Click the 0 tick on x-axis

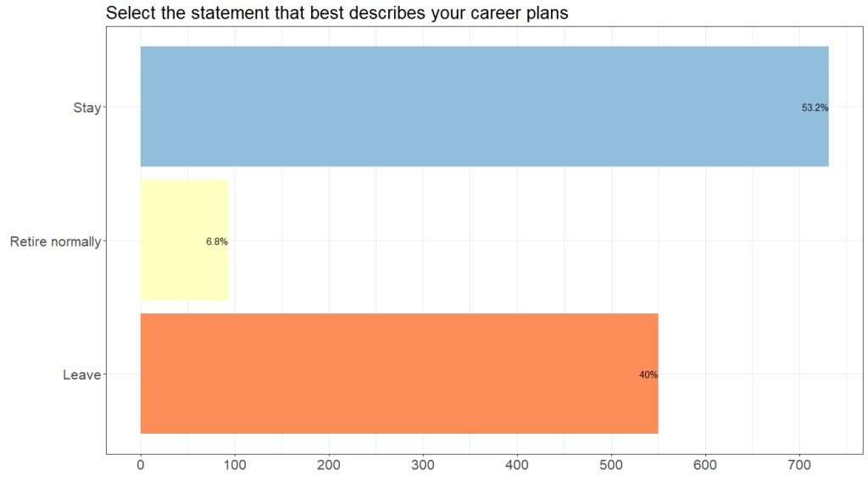(141, 464)
